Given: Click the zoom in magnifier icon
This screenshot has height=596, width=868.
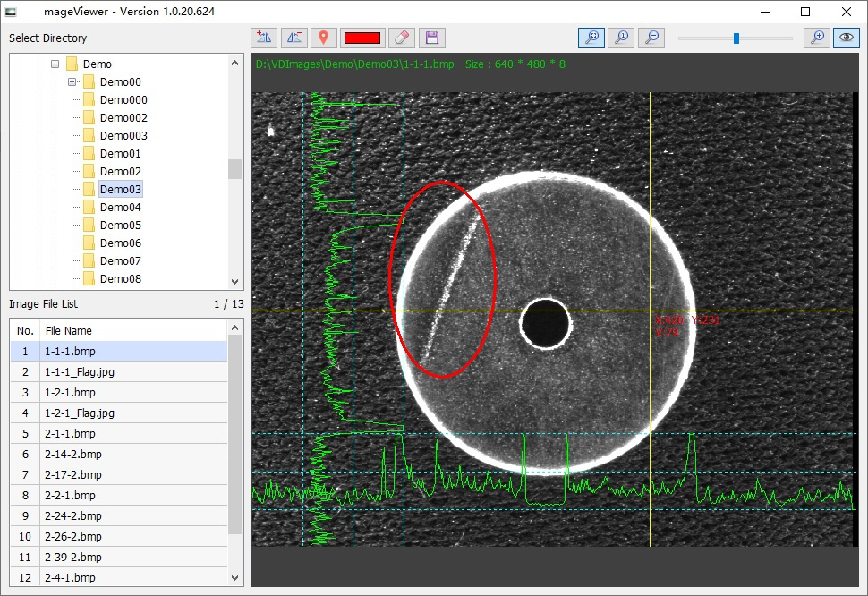Looking at the screenshot, I should pyautogui.click(x=816, y=38).
